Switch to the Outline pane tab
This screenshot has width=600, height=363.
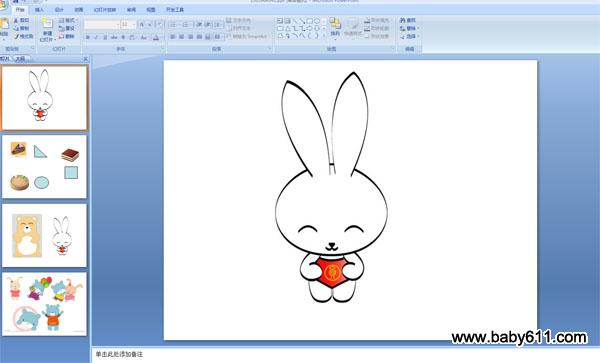coord(20,59)
